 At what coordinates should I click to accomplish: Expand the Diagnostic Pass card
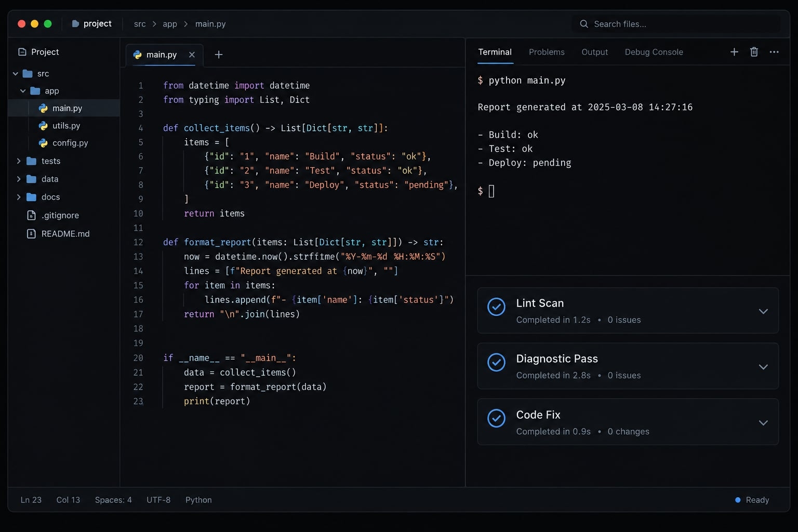763,367
